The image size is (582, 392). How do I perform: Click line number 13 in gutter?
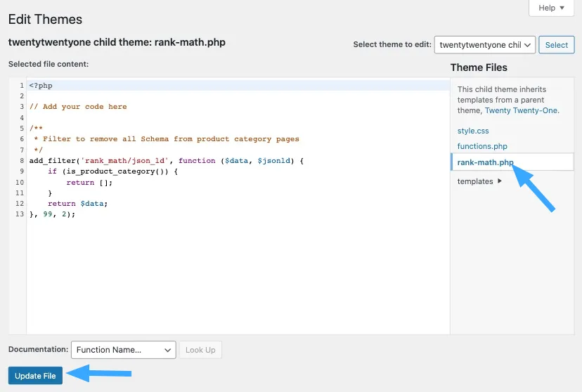[20, 214]
